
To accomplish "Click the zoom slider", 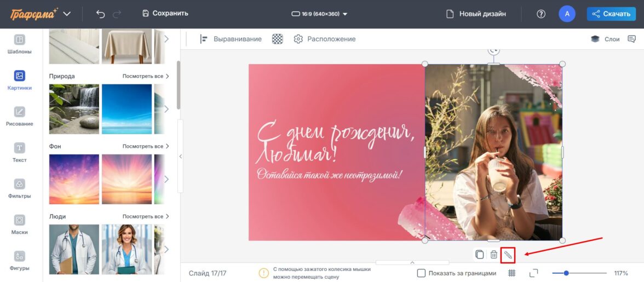I will click(x=579, y=273).
